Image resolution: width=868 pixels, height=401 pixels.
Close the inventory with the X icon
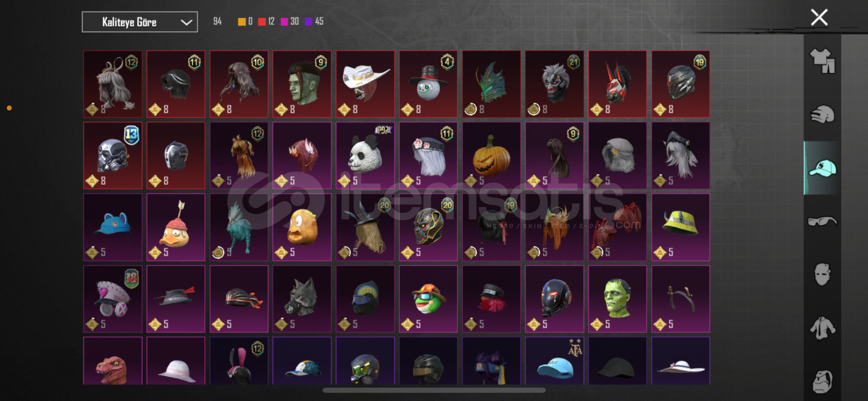pyautogui.click(x=819, y=17)
